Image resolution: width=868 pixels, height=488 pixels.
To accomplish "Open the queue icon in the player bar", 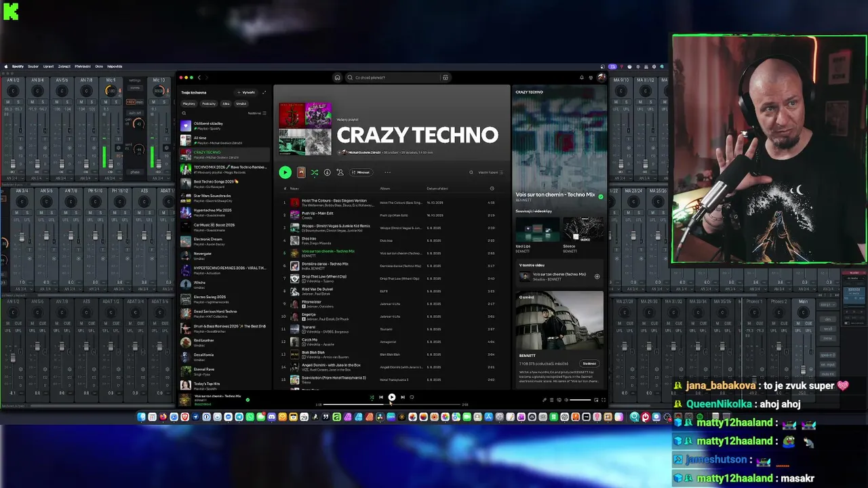I will pos(551,400).
